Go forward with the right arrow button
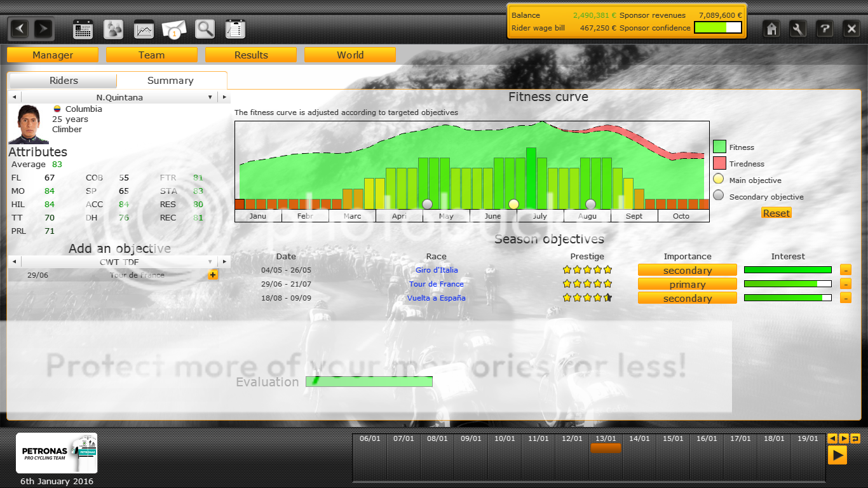The height and width of the screenshot is (488, 868). pos(43,29)
